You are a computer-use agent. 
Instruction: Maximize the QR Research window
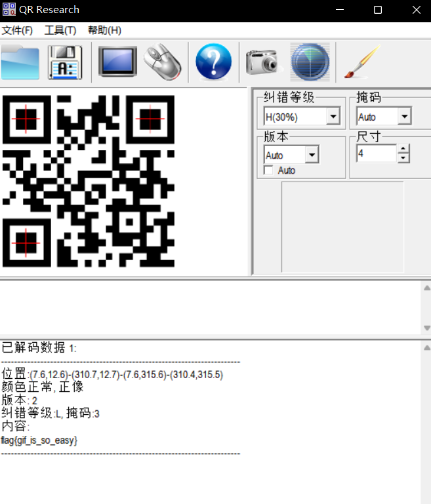pos(378,10)
